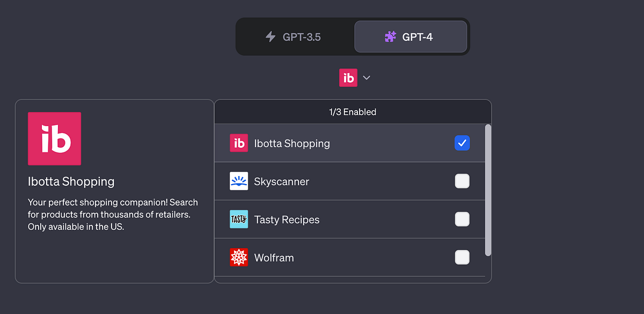Enable the Skyscanner plugin
The image size is (644, 314).
pyautogui.click(x=462, y=181)
